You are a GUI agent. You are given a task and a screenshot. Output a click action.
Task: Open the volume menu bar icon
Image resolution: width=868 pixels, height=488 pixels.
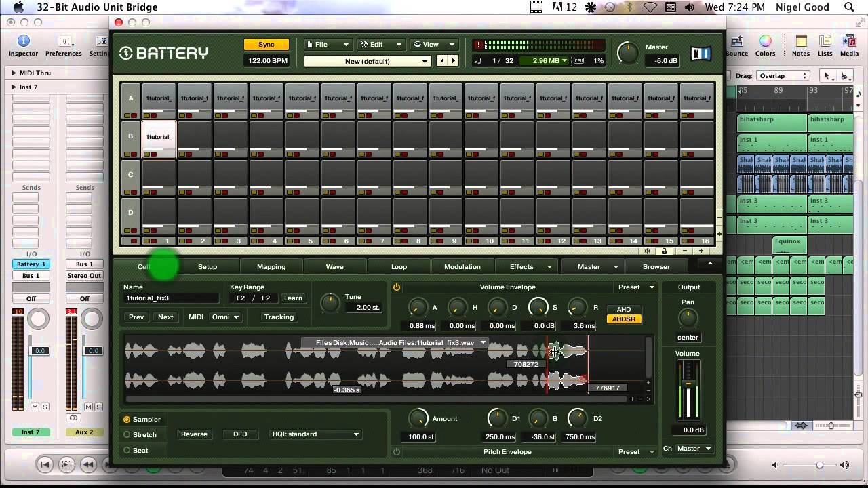[x=689, y=7]
